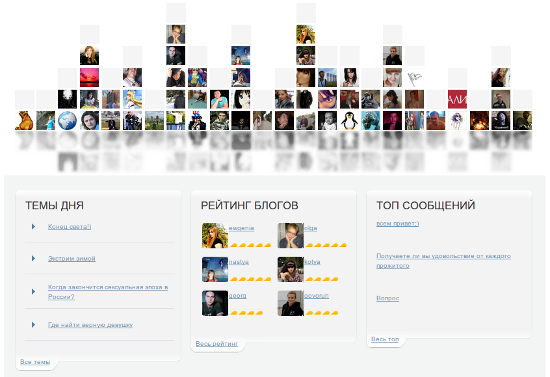This screenshot has height=377, width=550.
Task: Click the arrow beside 'Где найти верную девушку'
Action: (33, 325)
